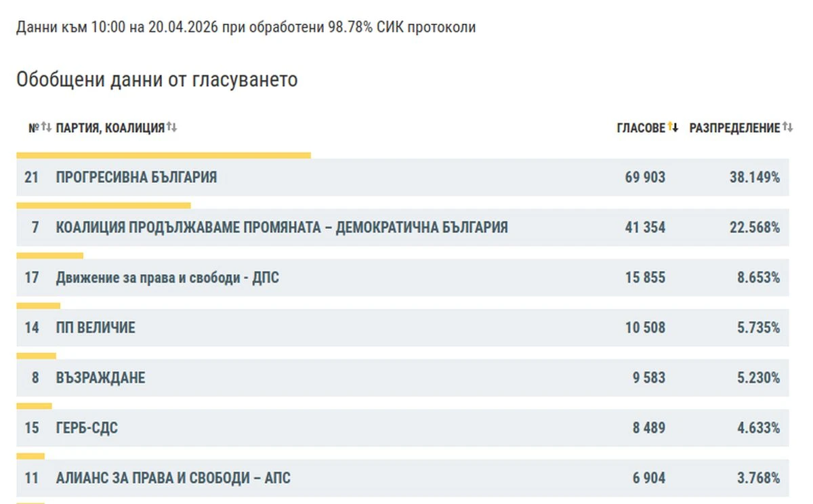Select the ВЪЗРАЖДАНЕ party row
Viewport: 813px width, 504px height.
402,378
